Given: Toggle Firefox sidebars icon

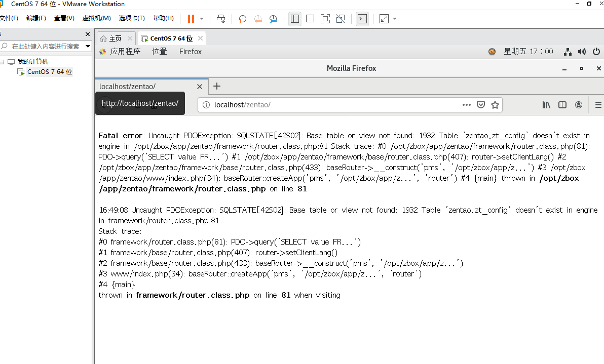Looking at the screenshot, I should click(x=562, y=105).
